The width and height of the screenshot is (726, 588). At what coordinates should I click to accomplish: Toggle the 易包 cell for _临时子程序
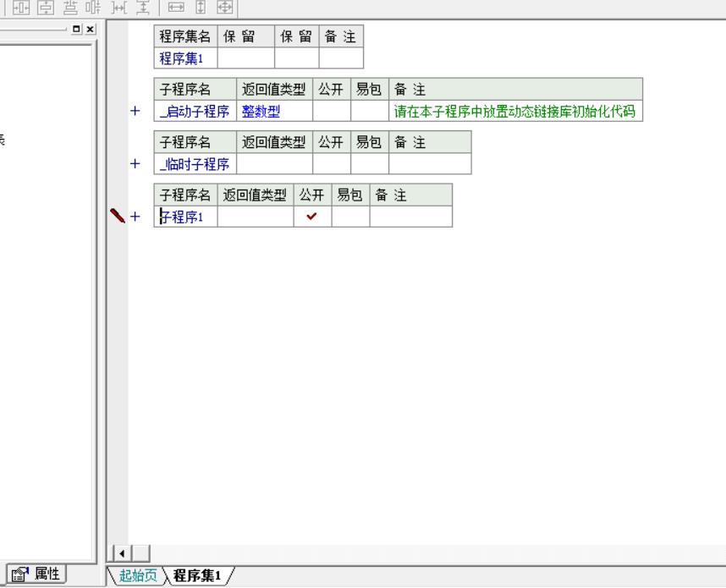coord(370,163)
